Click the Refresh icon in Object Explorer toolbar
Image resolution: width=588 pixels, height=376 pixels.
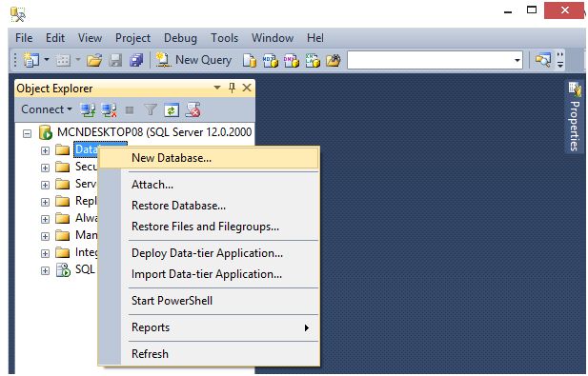pos(172,110)
